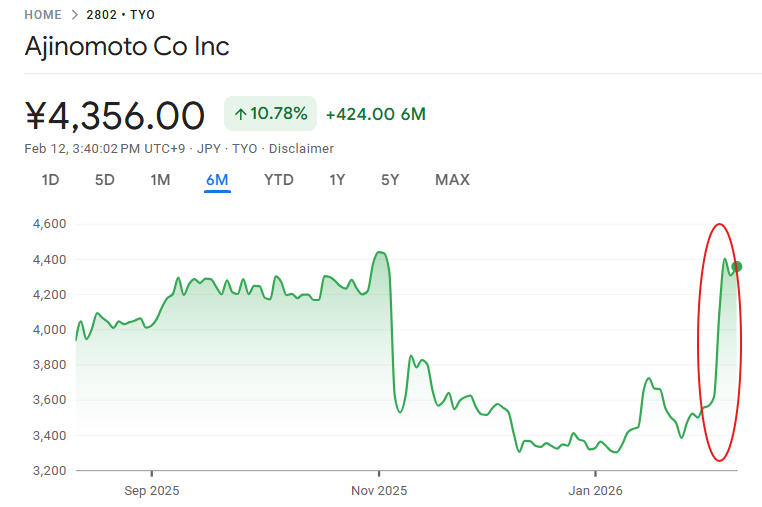Open the 5Y time range

390,180
